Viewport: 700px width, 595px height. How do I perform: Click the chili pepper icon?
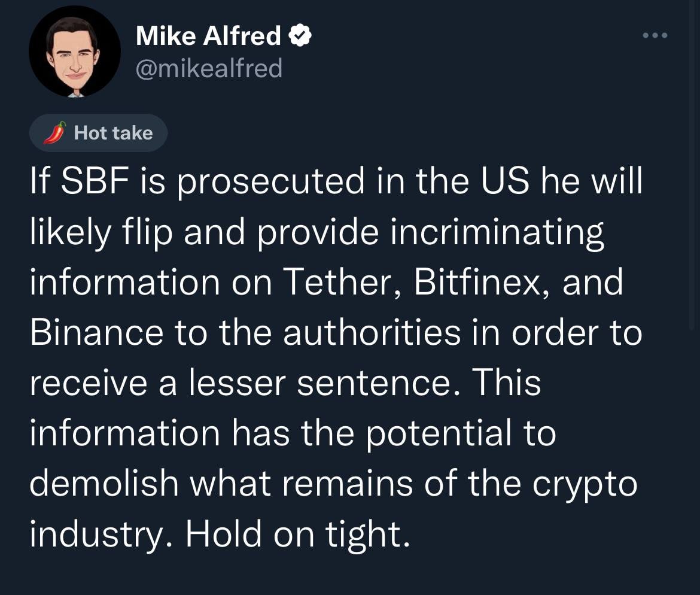[x=54, y=133]
